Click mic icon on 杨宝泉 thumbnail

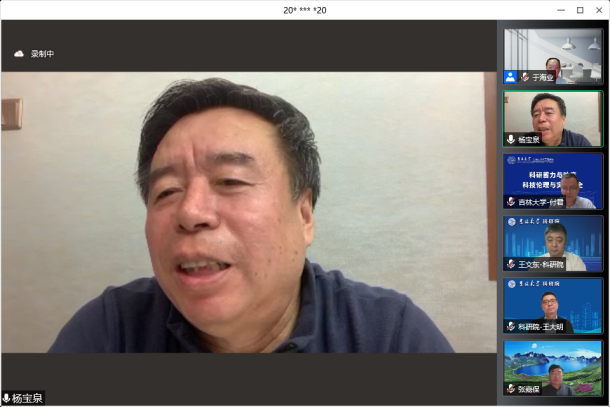[511, 140]
